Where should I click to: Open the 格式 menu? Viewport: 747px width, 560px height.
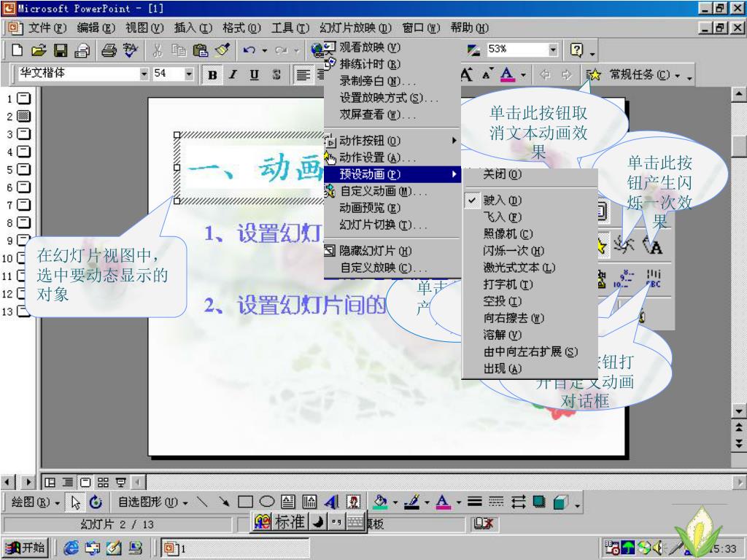coord(241,28)
